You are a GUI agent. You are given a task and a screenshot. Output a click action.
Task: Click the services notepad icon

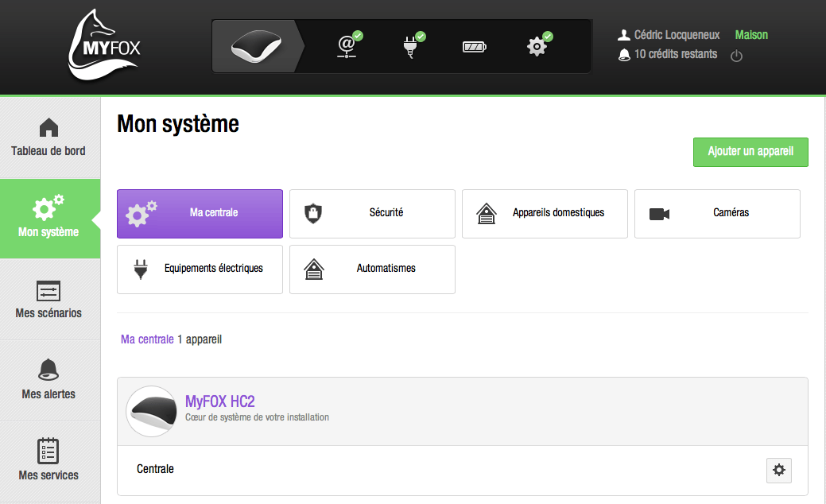48,451
